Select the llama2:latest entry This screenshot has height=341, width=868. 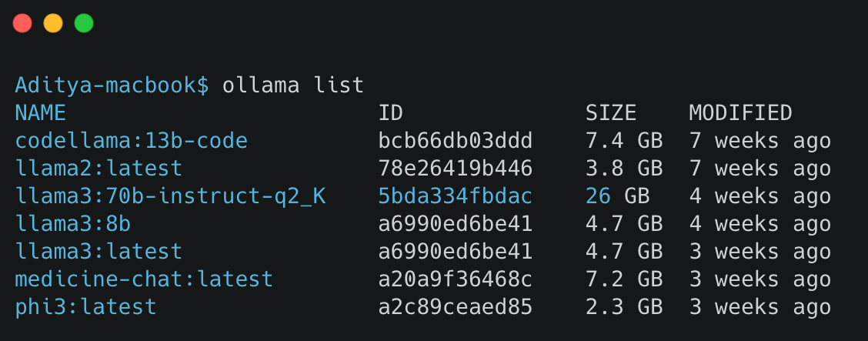pyautogui.click(x=98, y=169)
